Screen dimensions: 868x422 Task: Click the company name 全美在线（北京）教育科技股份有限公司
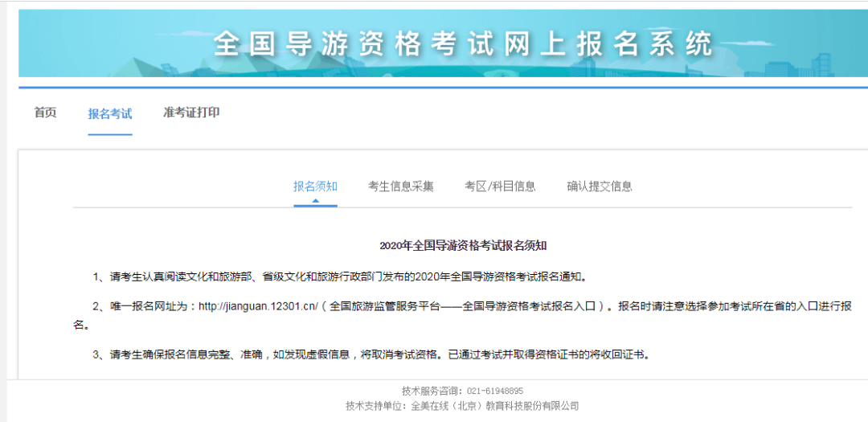point(495,406)
